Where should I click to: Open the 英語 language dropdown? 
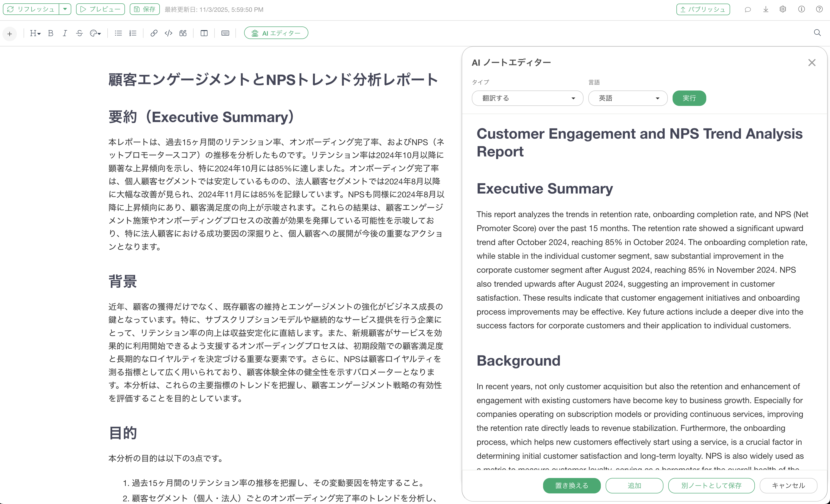[x=628, y=98]
